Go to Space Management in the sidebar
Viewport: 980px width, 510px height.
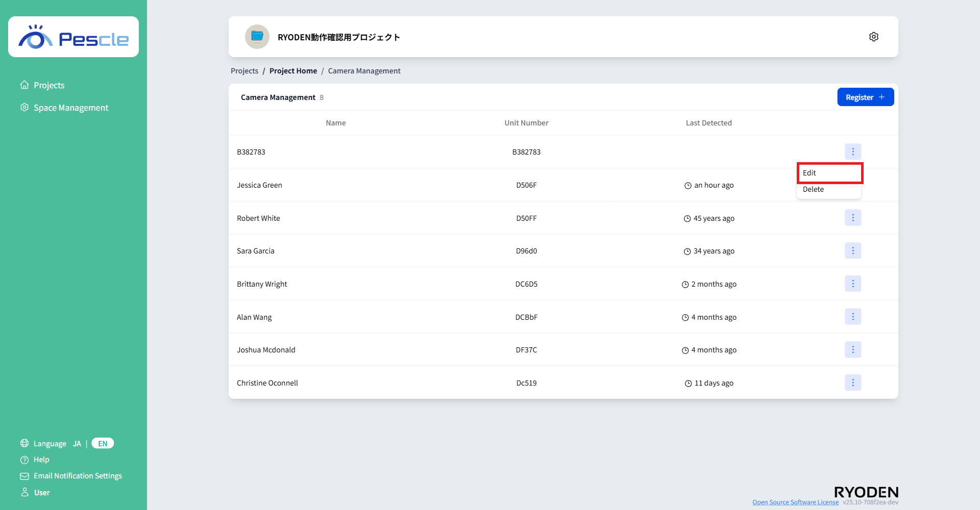(x=70, y=108)
